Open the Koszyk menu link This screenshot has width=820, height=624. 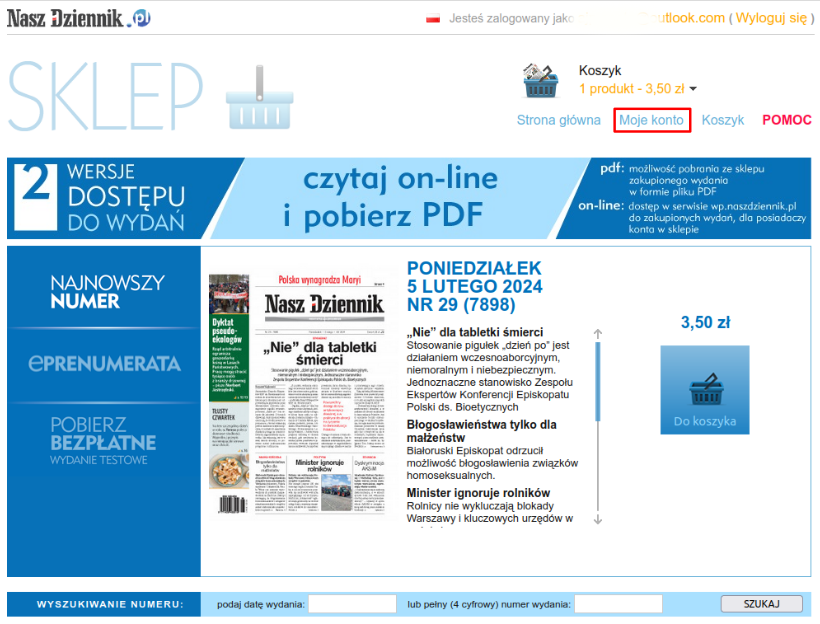pyautogui.click(x=723, y=120)
